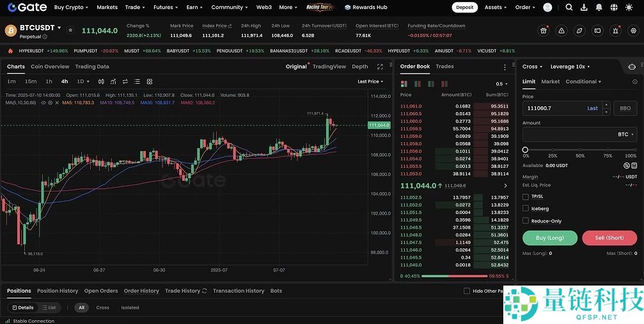Star BTCUSDT as favorite

[70, 30]
